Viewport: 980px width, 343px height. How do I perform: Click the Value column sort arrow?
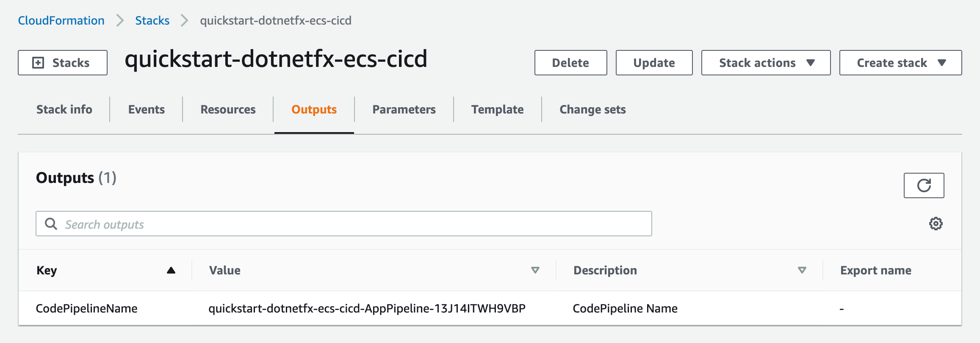(x=535, y=270)
